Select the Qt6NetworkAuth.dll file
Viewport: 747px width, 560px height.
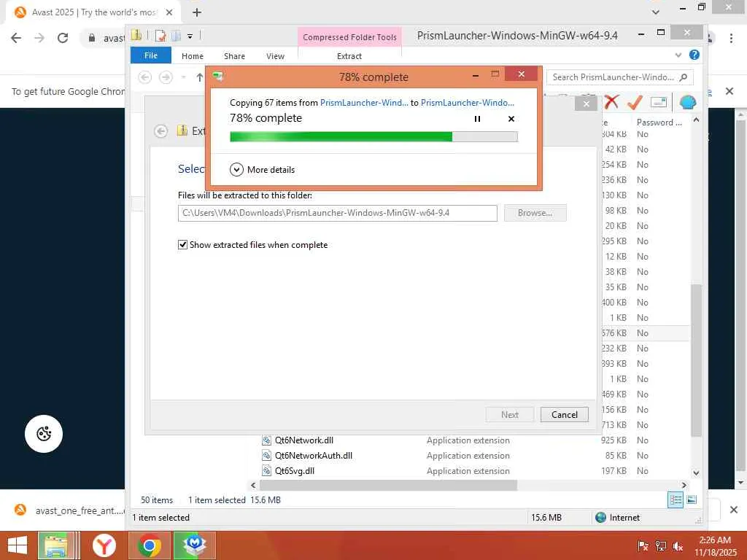pyautogui.click(x=314, y=456)
